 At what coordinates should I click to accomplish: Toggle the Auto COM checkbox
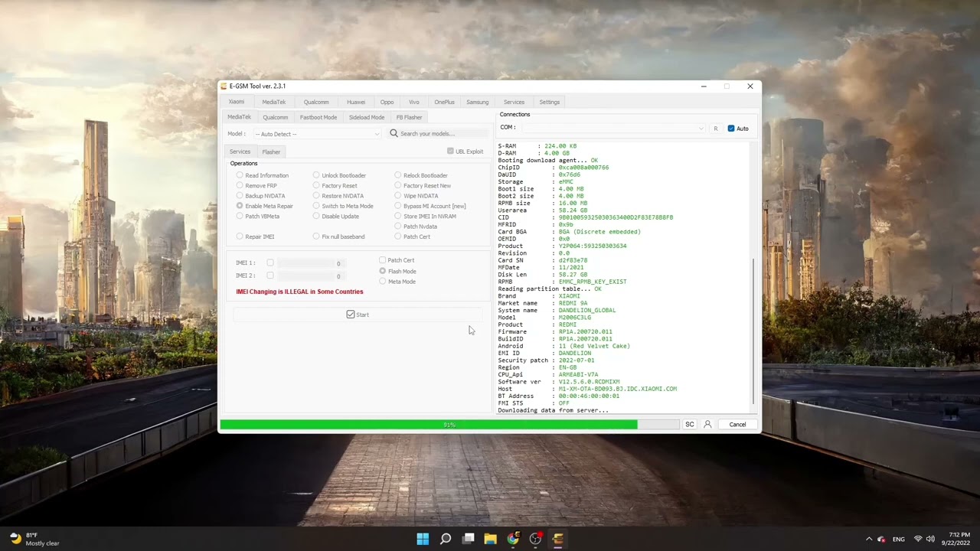731,128
